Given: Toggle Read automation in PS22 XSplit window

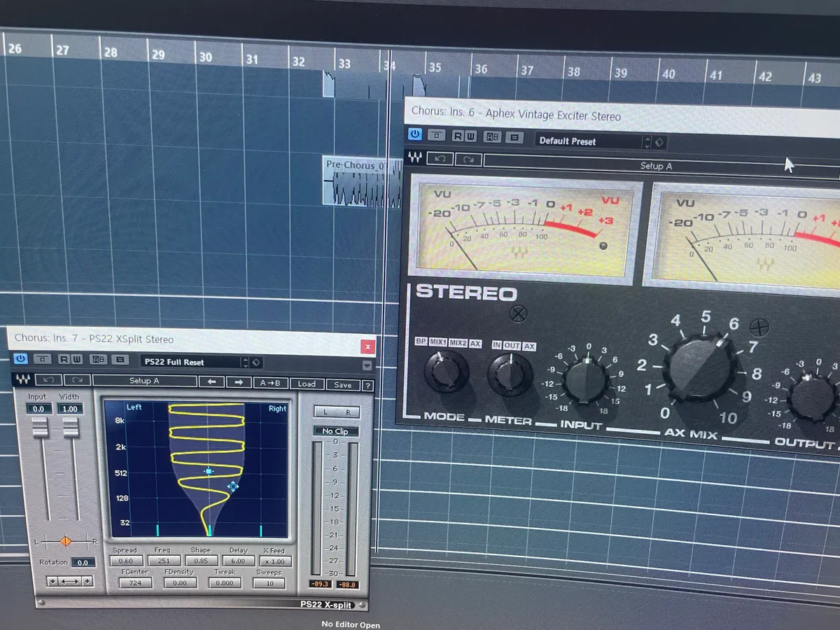Looking at the screenshot, I should pyautogui.click(x=65, y=360).
